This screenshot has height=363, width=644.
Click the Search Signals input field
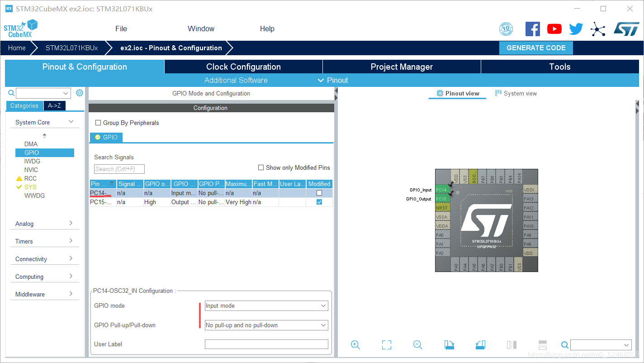[x=119, y=169]
